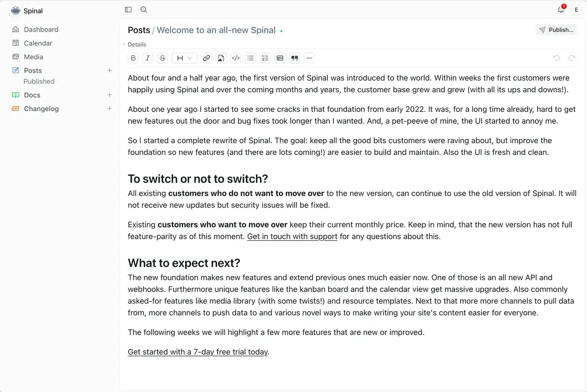Apply italic formatting from toolbar

[x=148, y=58]
